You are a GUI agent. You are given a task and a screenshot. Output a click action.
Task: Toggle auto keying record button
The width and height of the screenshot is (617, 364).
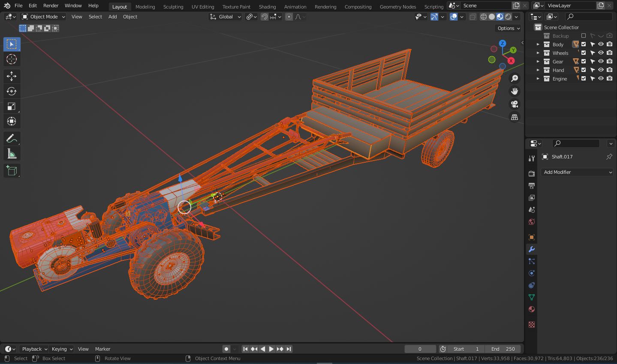226,349
